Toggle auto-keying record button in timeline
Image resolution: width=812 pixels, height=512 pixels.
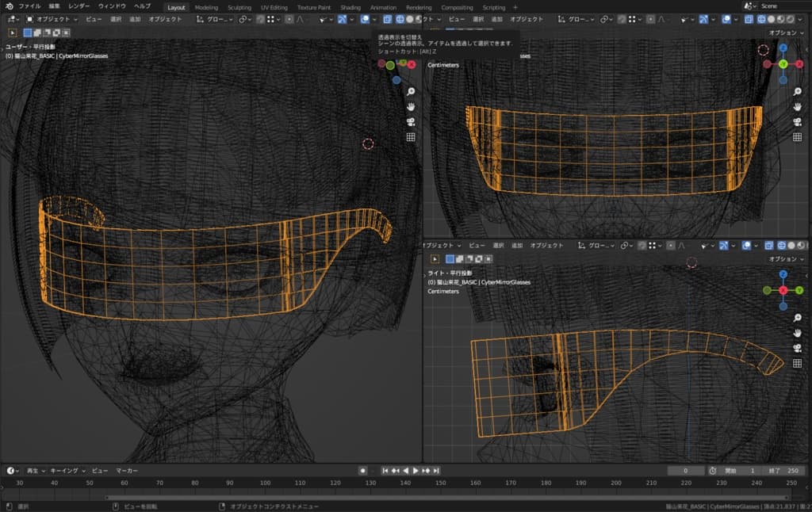(363, 471)
